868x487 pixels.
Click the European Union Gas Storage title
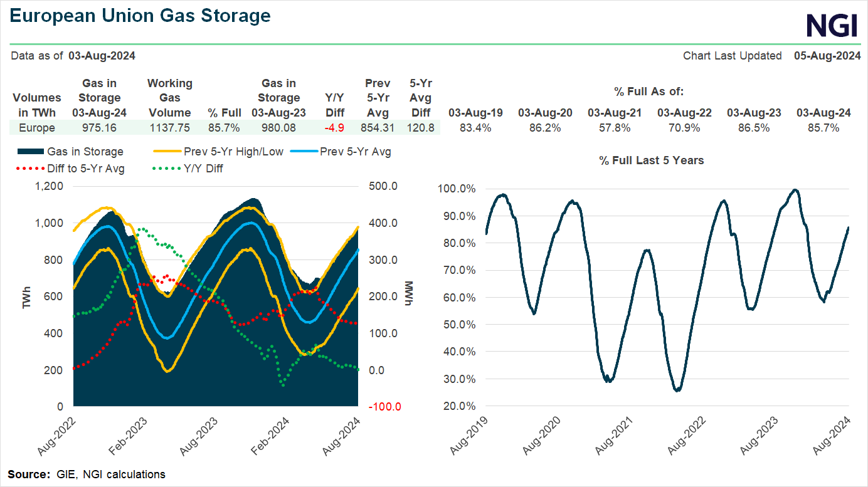point(140,16)
